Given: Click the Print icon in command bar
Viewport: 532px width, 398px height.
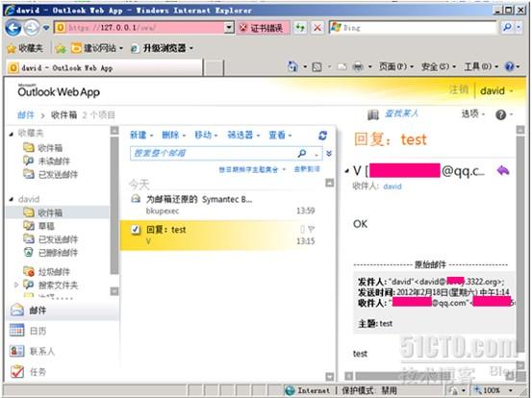Looking at the screenshot, I should coord(358,66).
